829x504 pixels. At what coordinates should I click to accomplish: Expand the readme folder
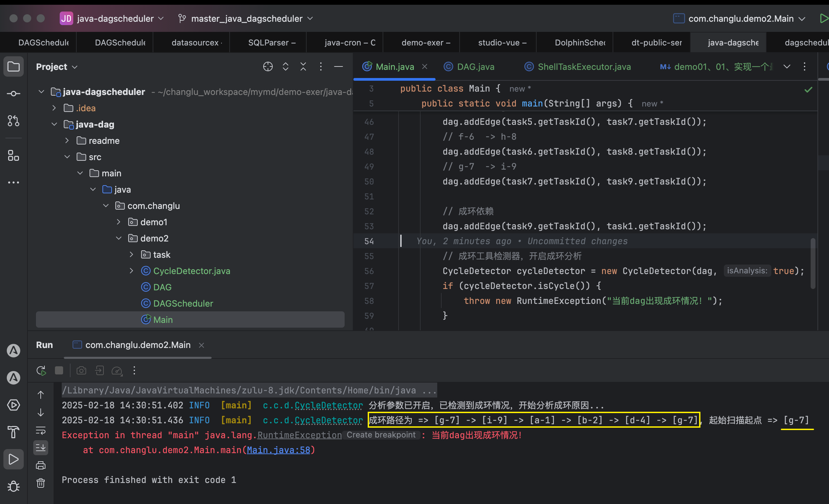(67, 140)
